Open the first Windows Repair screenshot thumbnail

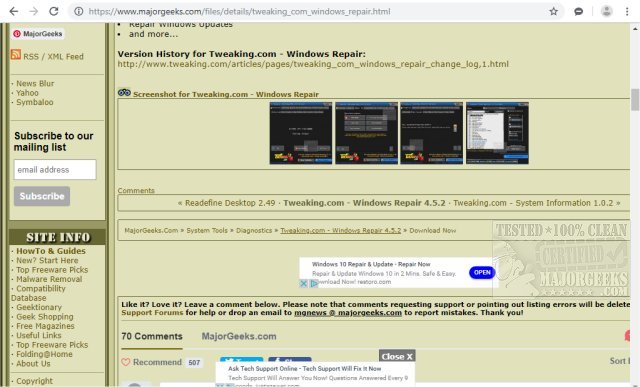[301, 133]
